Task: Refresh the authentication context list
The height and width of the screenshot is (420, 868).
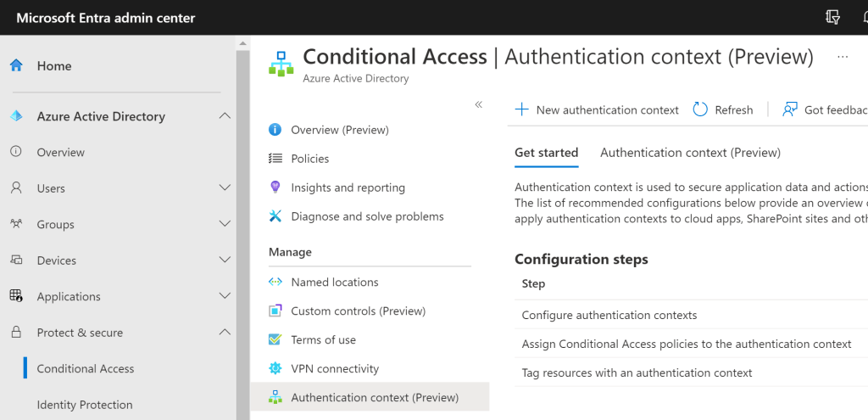Action: 723,109
